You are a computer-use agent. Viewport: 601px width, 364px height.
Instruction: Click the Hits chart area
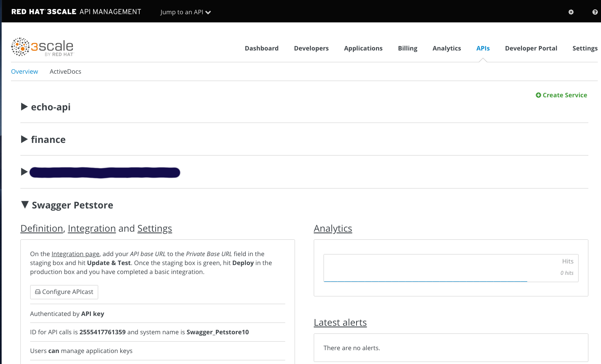tap(451, 268)
